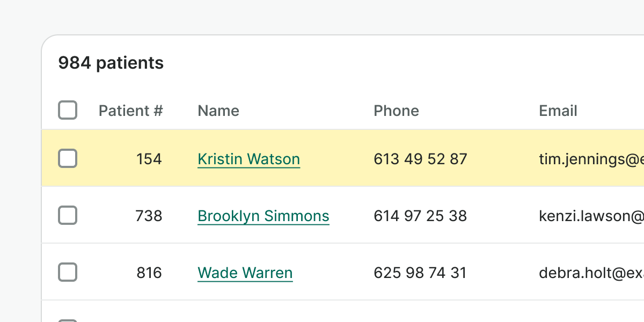Click phone number 613 49 52 87
This screenshot has height=322, width=644.
(420, 159)
